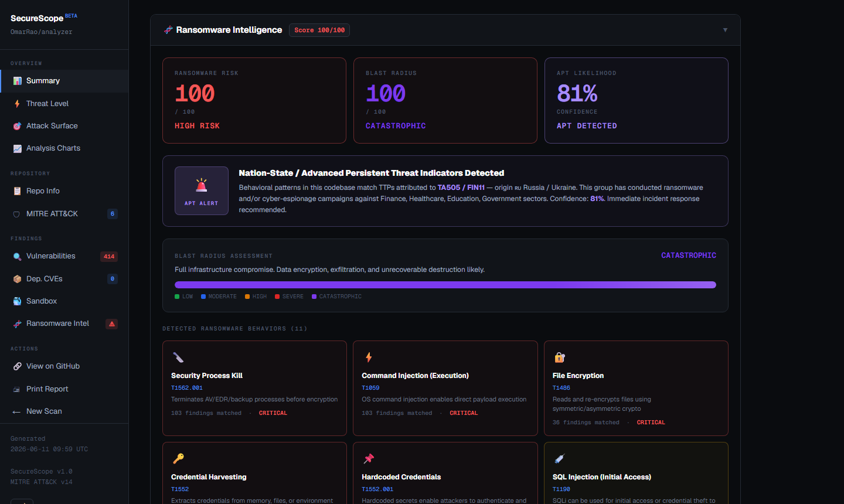Click the Threat Level lightning bolt icon

click(17, 104)
